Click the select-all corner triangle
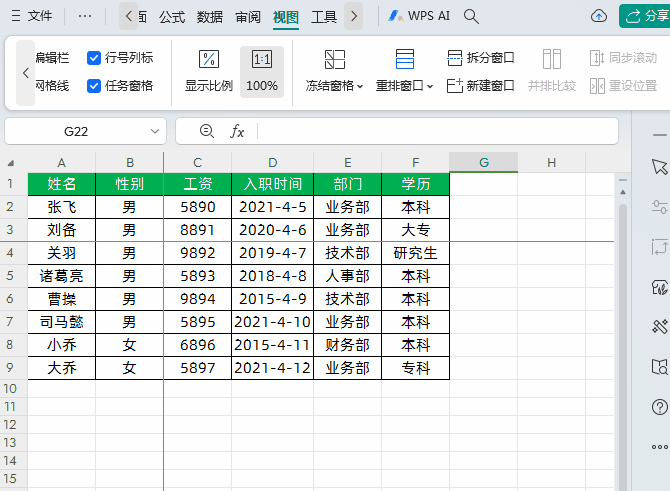670x491 pixels. click(12, 163)
